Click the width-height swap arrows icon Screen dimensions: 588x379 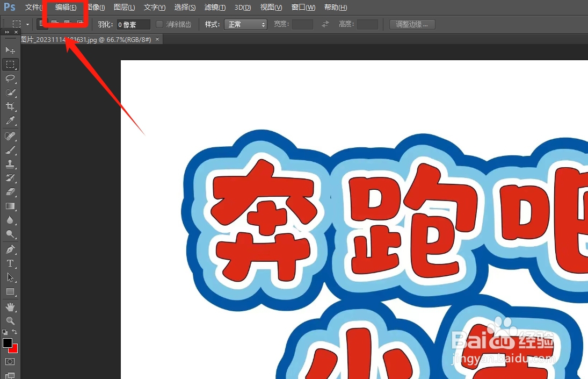[x=325, y=24]
